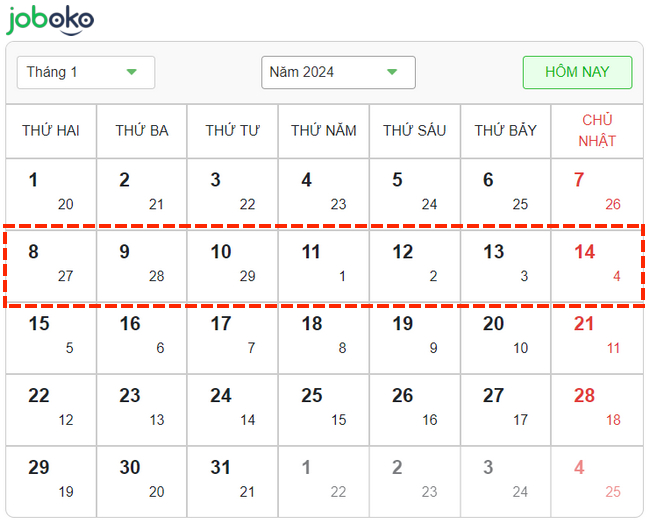Choose January 11 with lunar day 1
This screenshot has height=524, width=650.
[x=324, y=263]
